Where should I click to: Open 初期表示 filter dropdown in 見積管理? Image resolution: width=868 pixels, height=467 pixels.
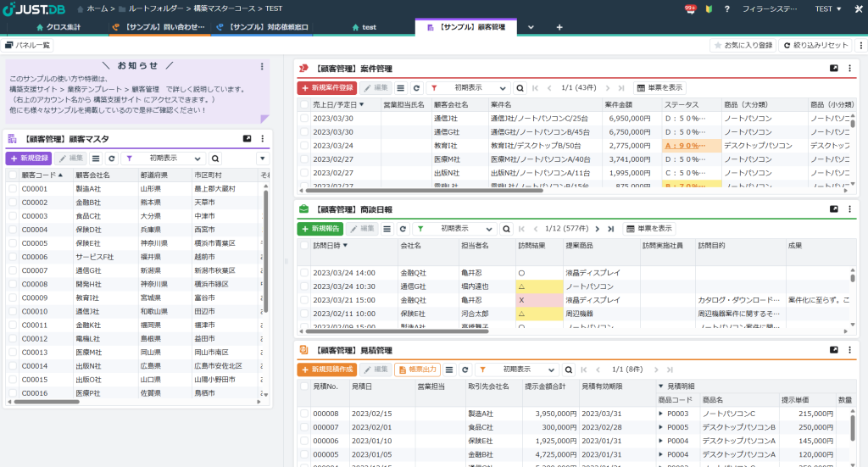516,370
